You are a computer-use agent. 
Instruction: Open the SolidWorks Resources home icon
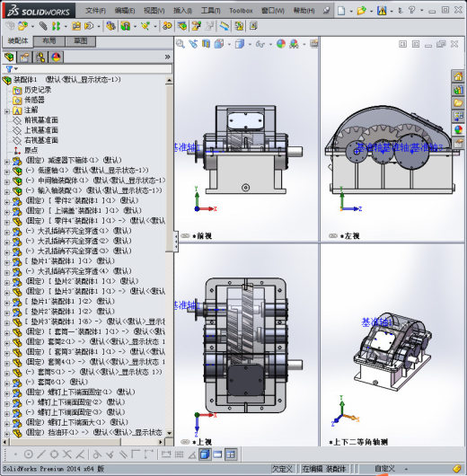(x=458, y=76)
